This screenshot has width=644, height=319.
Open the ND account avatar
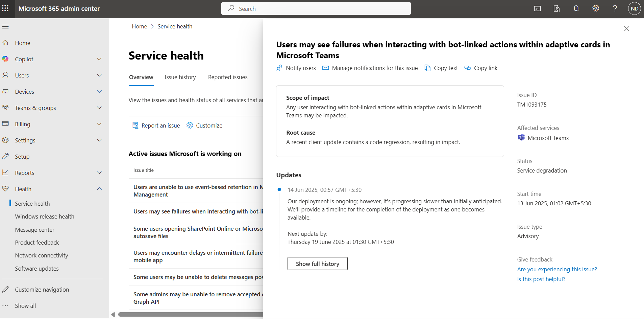tap(635, 8)
